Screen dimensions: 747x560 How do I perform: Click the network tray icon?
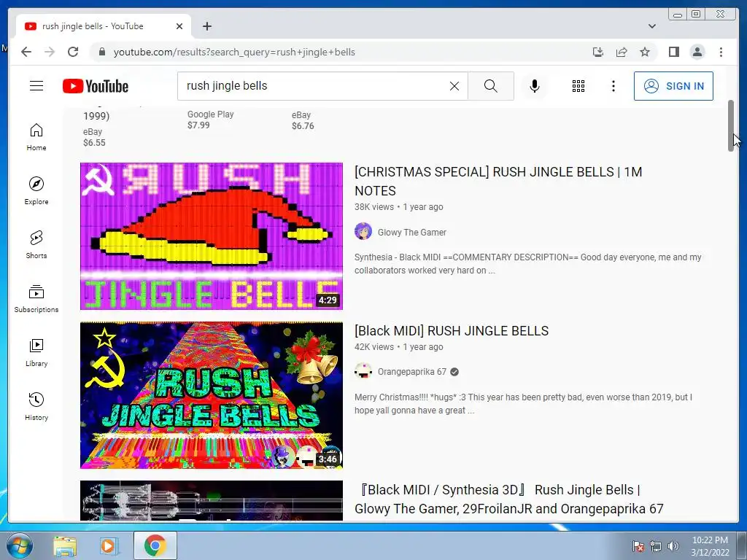656,546
